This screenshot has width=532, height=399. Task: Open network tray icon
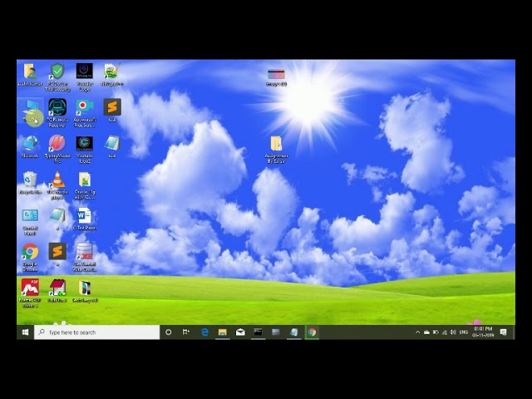(444, 332)
